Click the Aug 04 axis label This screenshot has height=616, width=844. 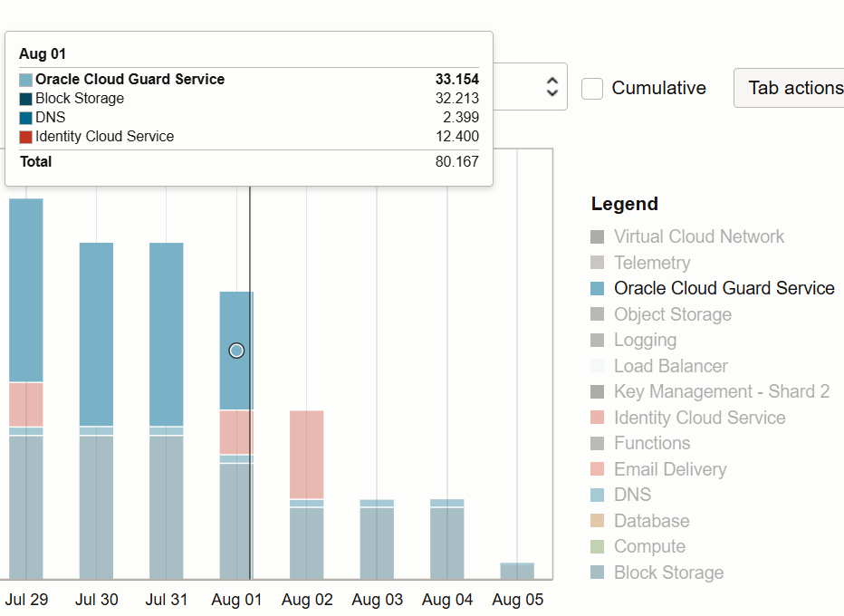tap(447, 600)
